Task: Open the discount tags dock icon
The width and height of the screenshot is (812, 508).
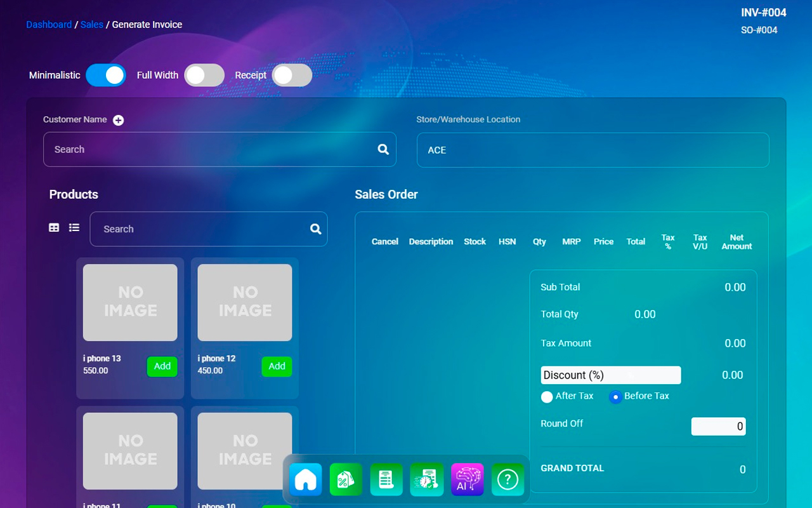Action: tap(346, 479)
